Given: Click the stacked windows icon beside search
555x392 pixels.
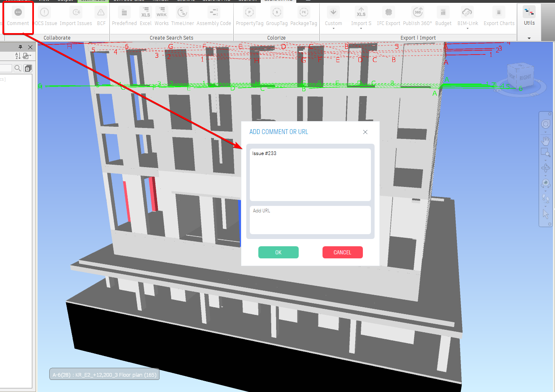Looking at the screenshot, I should (28, 68).
